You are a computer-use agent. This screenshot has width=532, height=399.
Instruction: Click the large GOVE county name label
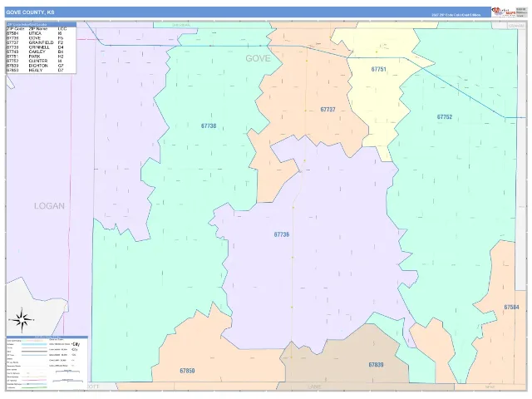258,58
